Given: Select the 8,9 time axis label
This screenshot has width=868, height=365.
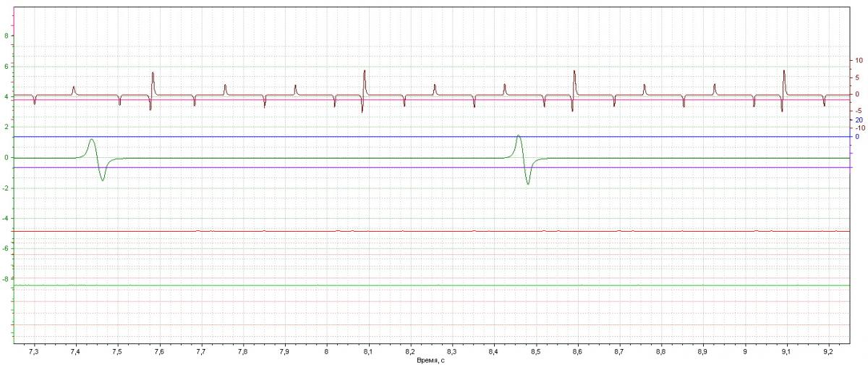Looking at the screenshot, I should point(702,351).
